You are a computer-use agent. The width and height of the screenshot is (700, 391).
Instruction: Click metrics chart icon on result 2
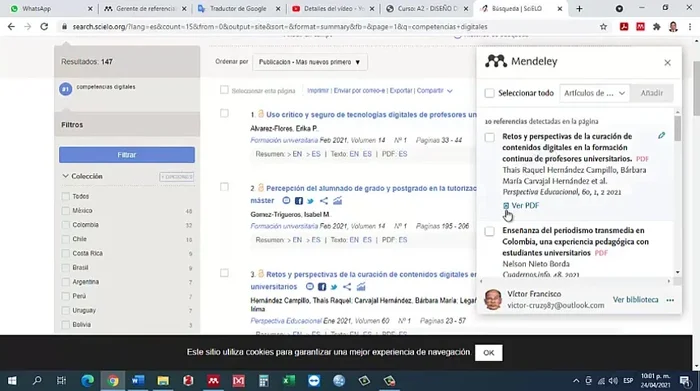pos(338,201)
